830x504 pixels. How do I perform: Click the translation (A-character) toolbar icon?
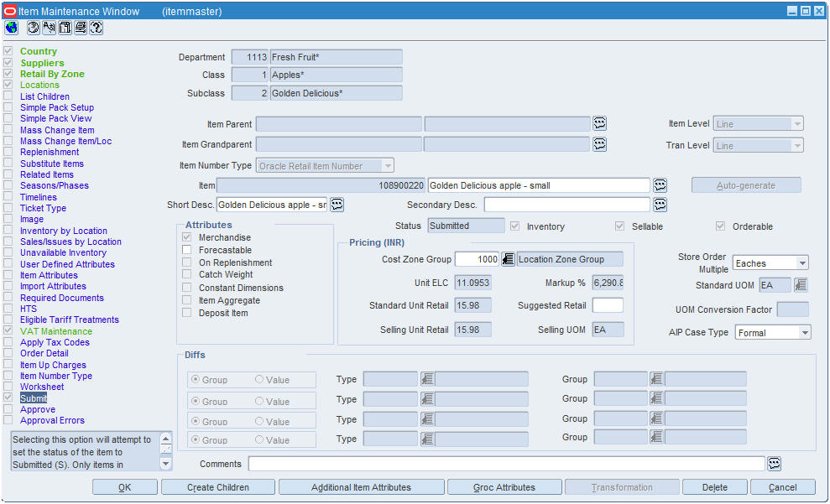pyautogui.click(x=50, y=28)
